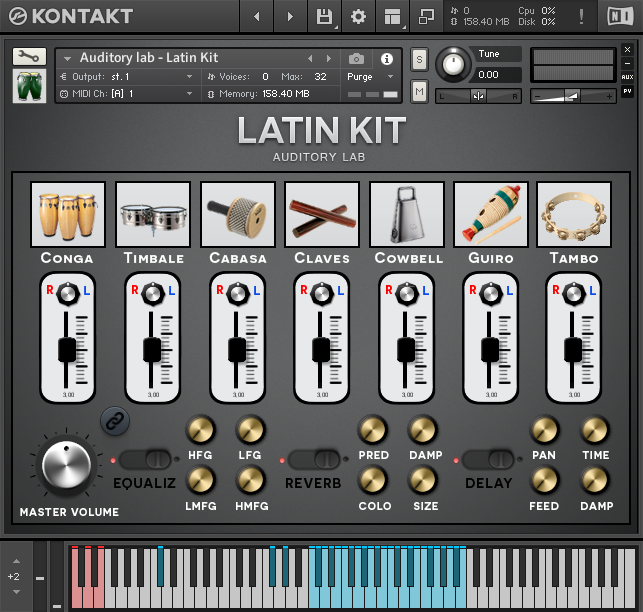Click the green conga instrument icon
Viewport: 643px width, 612px height.
(29, 86)
